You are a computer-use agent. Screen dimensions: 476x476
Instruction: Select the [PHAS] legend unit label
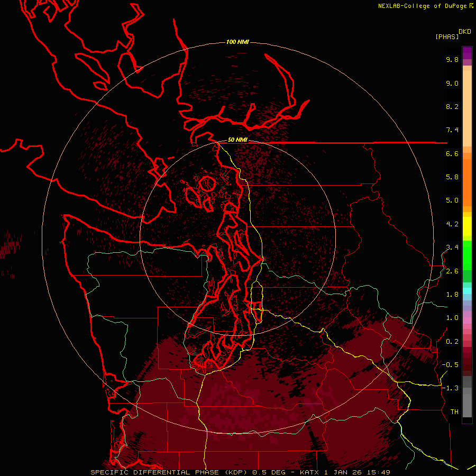point(447,37)
